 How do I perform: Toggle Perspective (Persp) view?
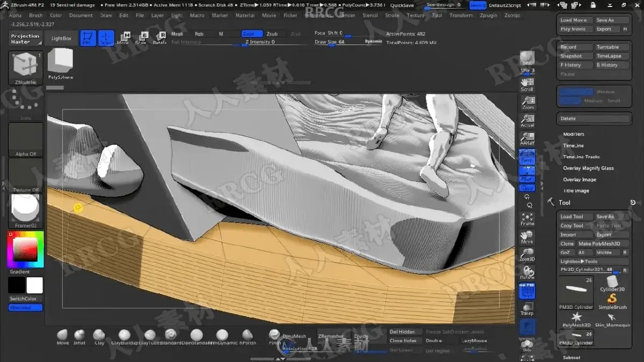527,158
